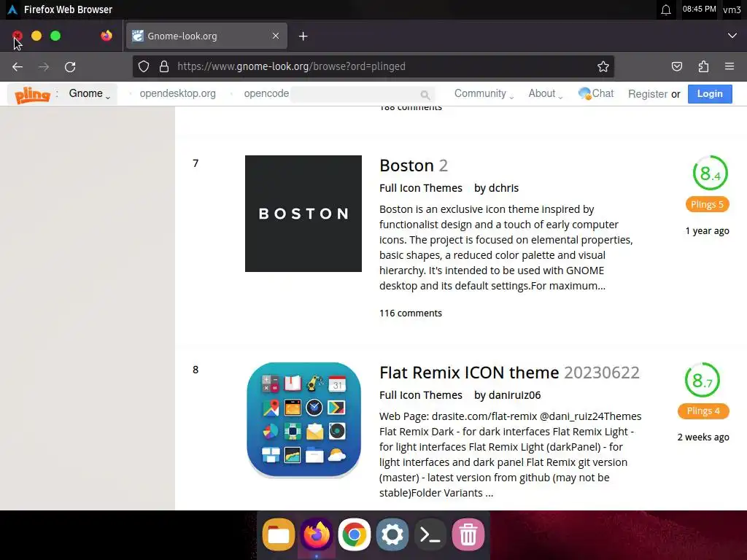Click the forward navigation arrow
This screenshot has height=560, width=747.
[44, 66]
